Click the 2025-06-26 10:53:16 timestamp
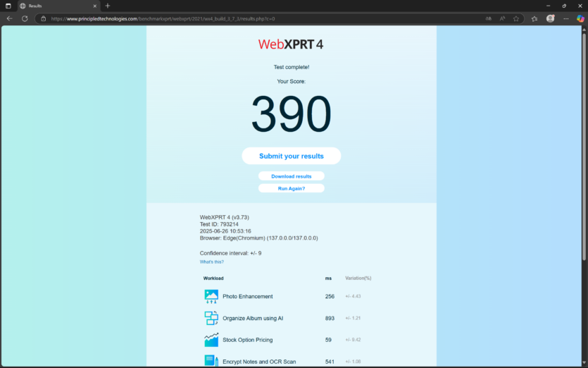588x368 pixels. tap(225, 231)
